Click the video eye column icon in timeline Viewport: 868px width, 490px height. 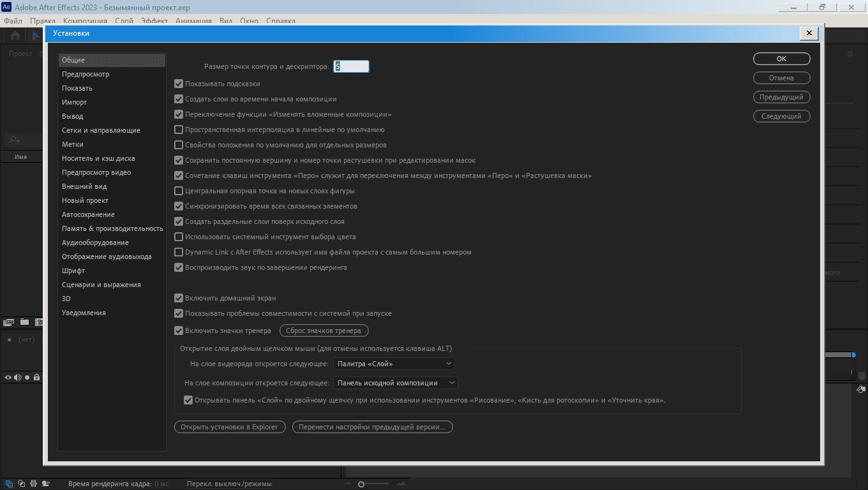coord(8,378)
